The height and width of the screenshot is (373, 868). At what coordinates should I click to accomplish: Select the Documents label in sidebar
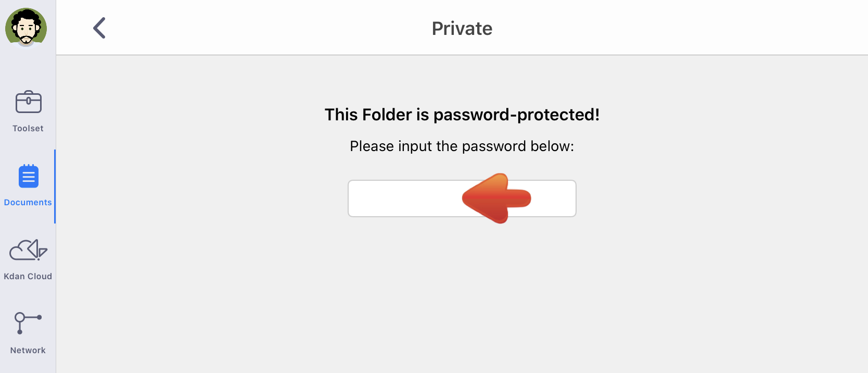coord(28,202)
